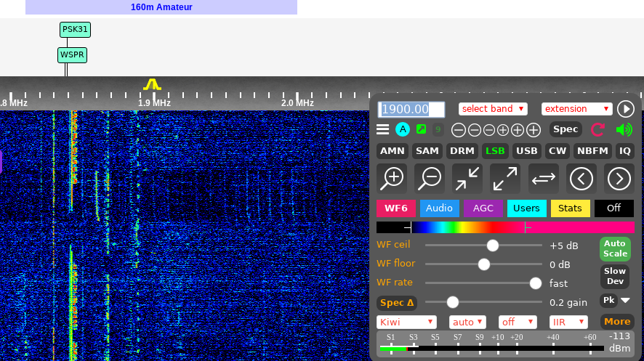Image resolution: width=644 pixels, height=361 pixels.
Task: Click the pink circular reload arrow icon
Action: pyautogui.click(x=597, y=130)
